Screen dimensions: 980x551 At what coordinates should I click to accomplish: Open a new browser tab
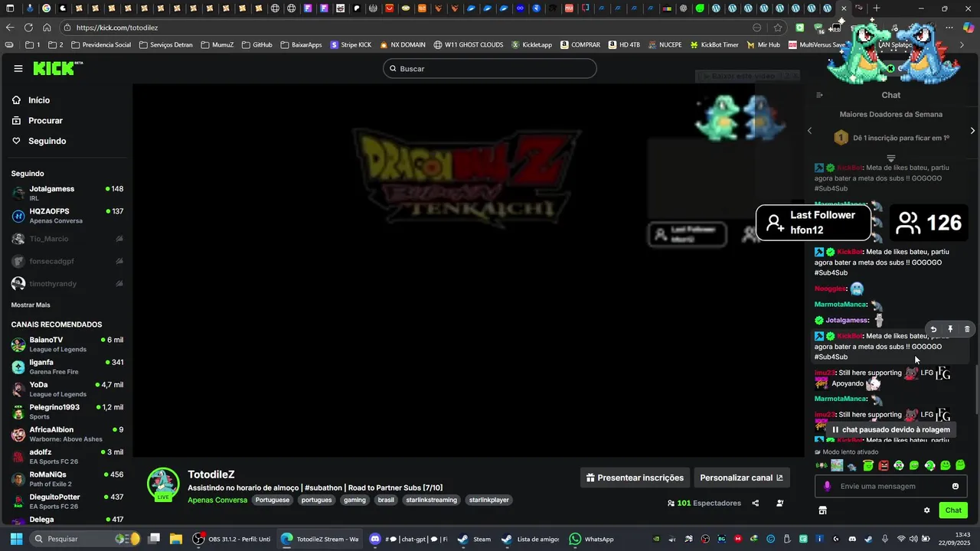(x=877, y=8)
